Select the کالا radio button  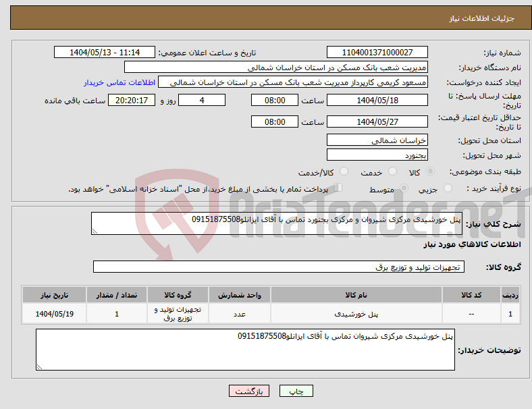(430, 171)
